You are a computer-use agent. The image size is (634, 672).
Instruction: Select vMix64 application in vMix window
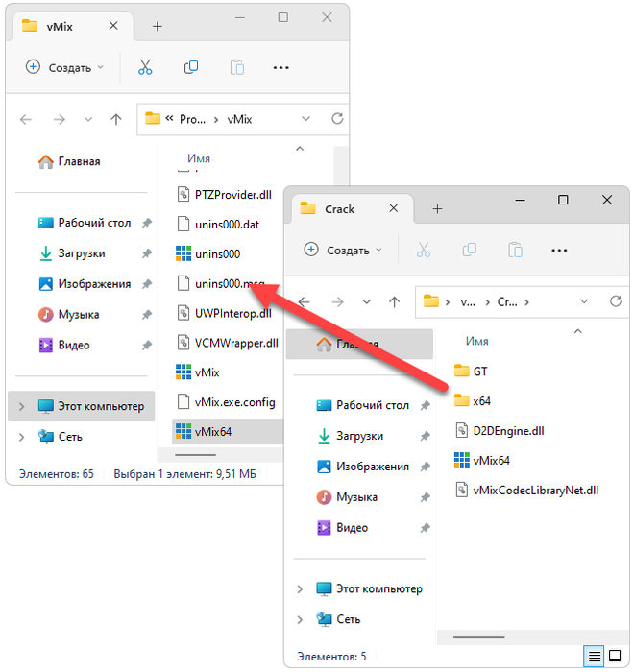click(x=228, y=432)
